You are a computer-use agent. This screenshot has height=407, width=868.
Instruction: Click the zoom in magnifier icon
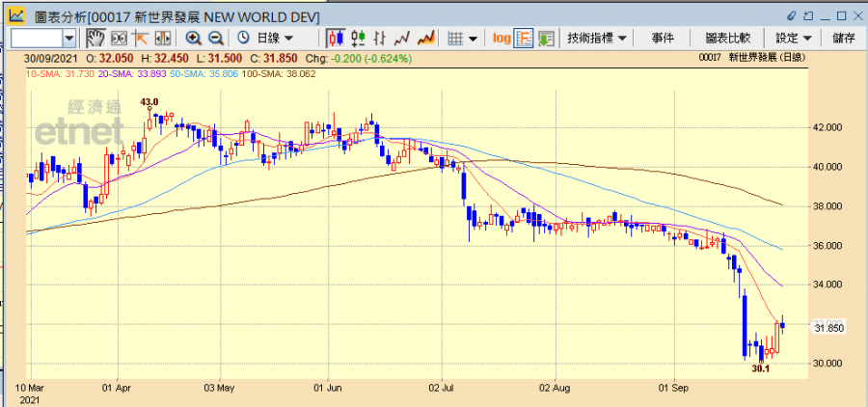194,38
